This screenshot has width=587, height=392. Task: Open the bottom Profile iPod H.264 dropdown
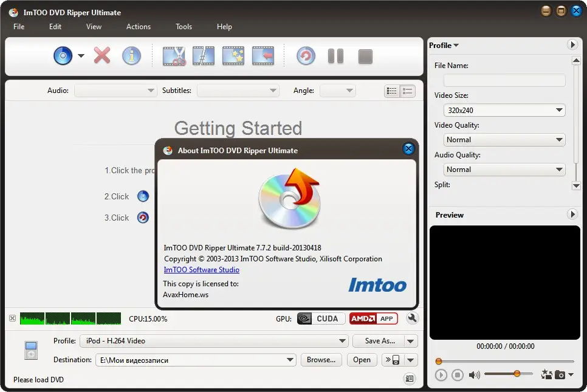coord(214,341)
